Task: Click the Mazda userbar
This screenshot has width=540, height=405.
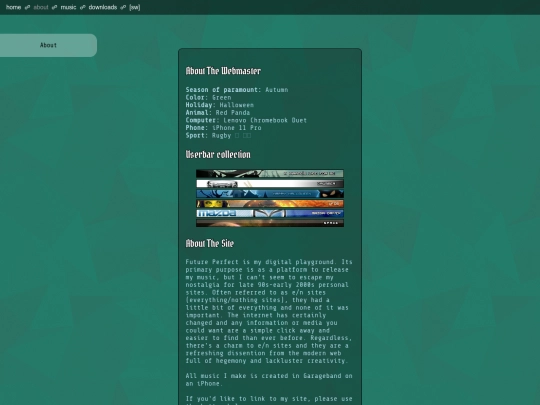Action: (x=270, y=214)
